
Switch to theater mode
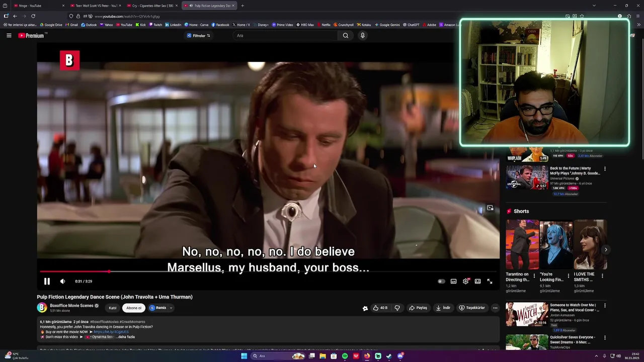[477, 282]
